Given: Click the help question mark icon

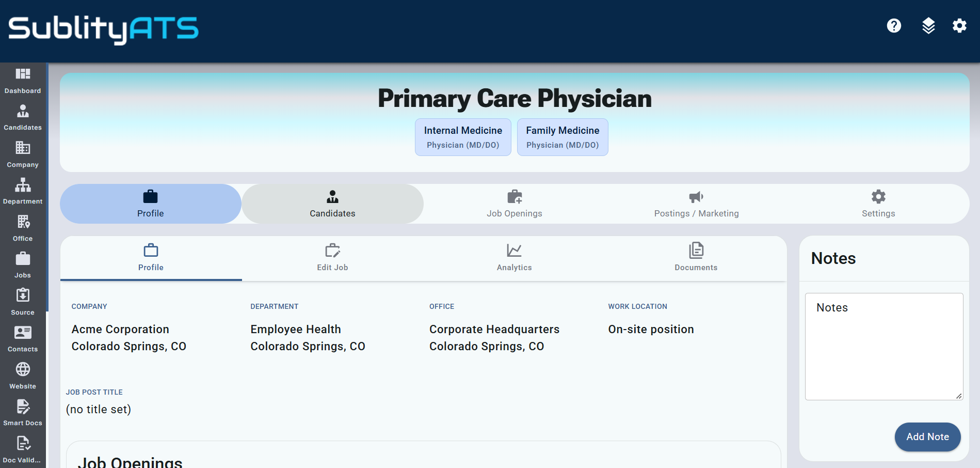Looking at the screenshot, I should click(894, 25).
